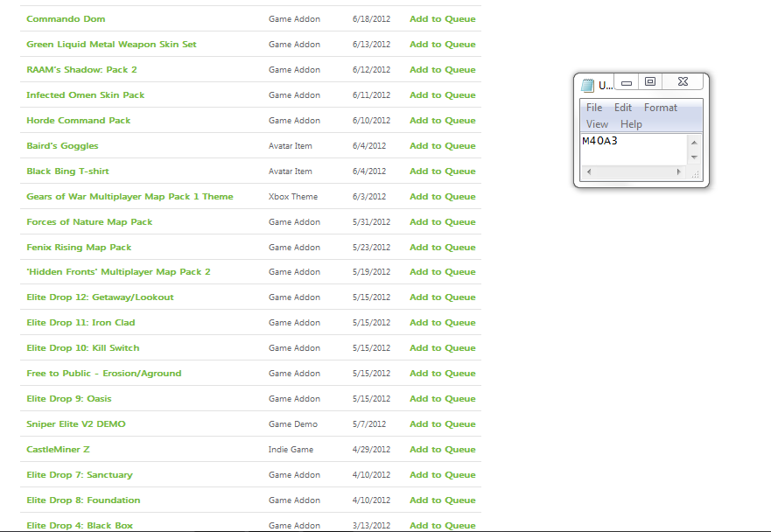The width and height of the screenshot is (771, 532).
Task: Minimize the Notepad window
Action: tap(627, 82)
